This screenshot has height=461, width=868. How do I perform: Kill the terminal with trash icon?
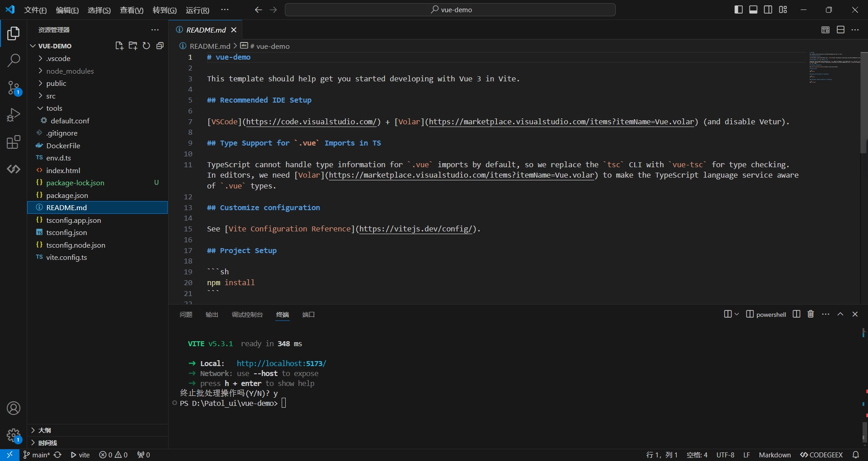811,314
